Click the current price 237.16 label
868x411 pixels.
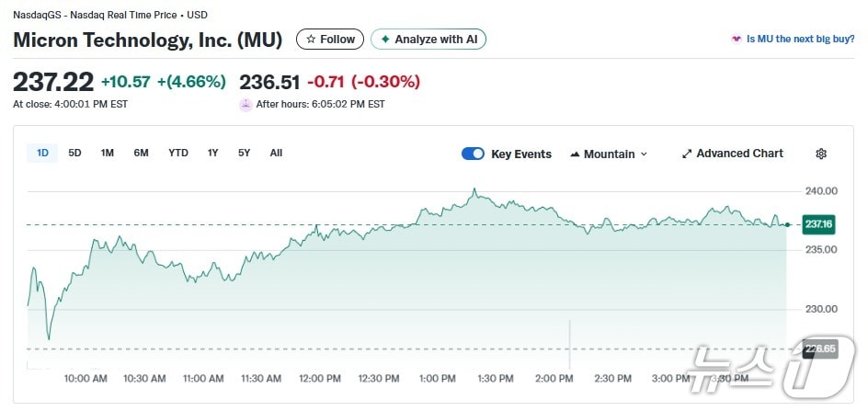click(x=817, y=223)
